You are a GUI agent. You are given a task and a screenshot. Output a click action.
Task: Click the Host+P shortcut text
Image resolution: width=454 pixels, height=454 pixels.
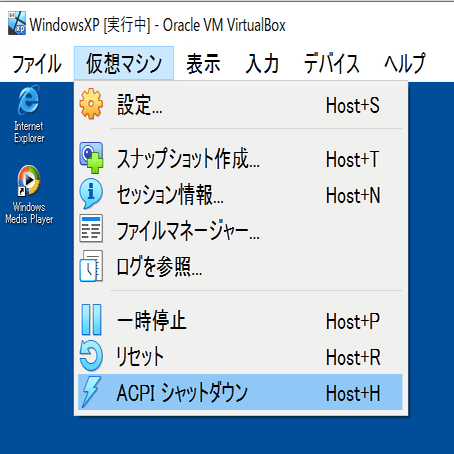(x=353, y=322)
